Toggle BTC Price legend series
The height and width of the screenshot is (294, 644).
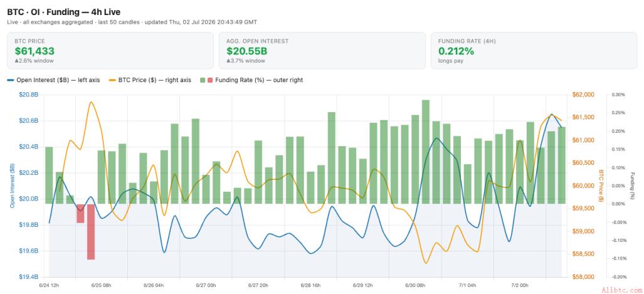[x=149, y=80]
